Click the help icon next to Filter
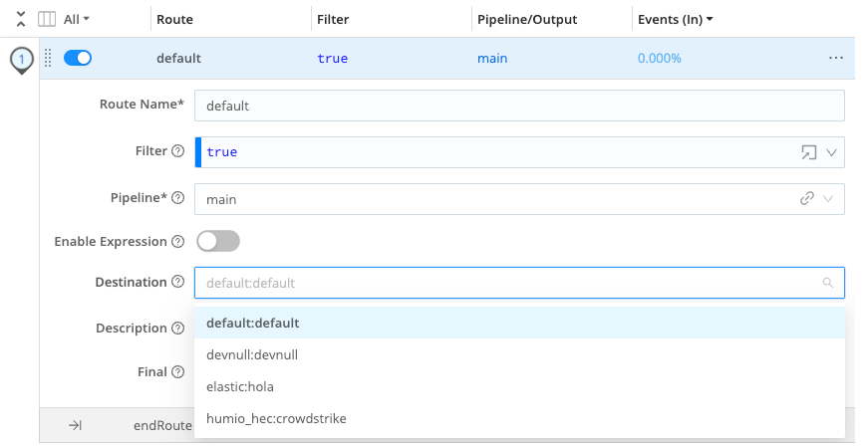 click(178, 152)
